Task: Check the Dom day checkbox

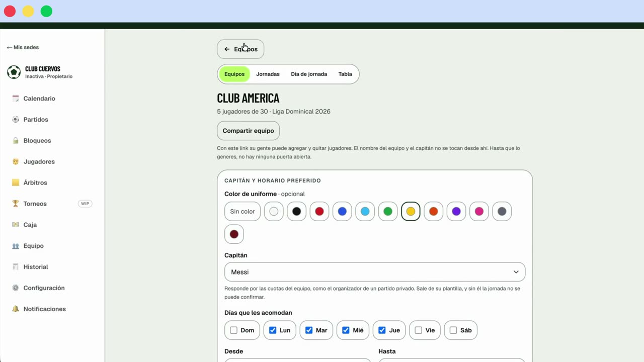Action: click(233, 330)
